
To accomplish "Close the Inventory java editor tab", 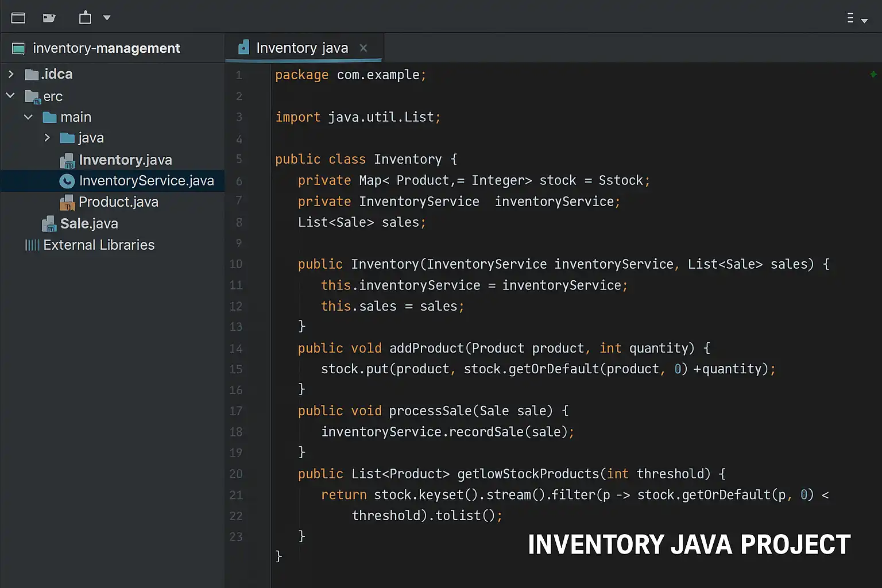I will coord(363,48).
